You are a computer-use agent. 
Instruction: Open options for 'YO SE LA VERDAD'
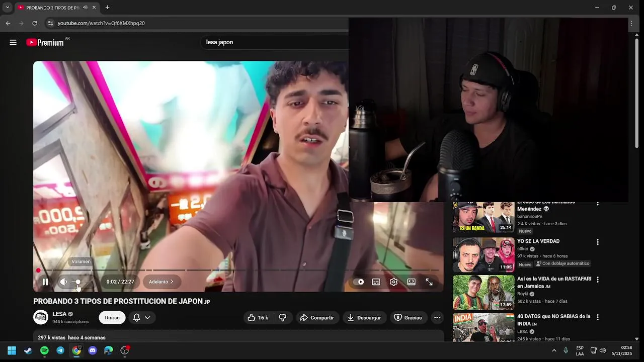tap(598, 242)
